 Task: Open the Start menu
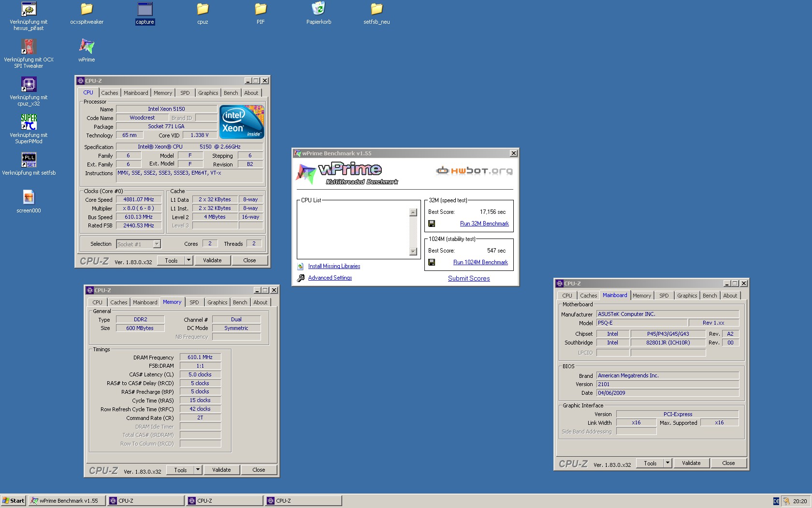pos(13,501)
